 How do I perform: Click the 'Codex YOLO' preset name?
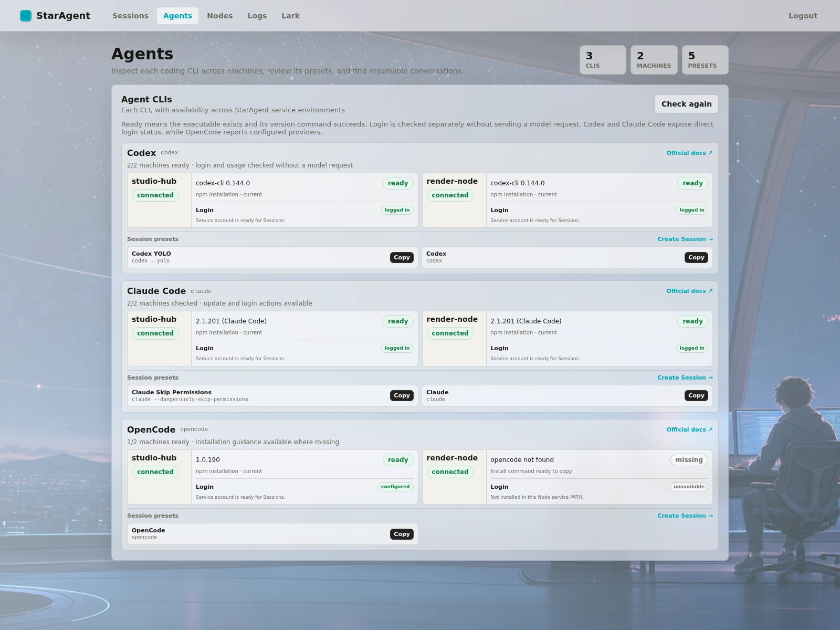click(151, 254)
